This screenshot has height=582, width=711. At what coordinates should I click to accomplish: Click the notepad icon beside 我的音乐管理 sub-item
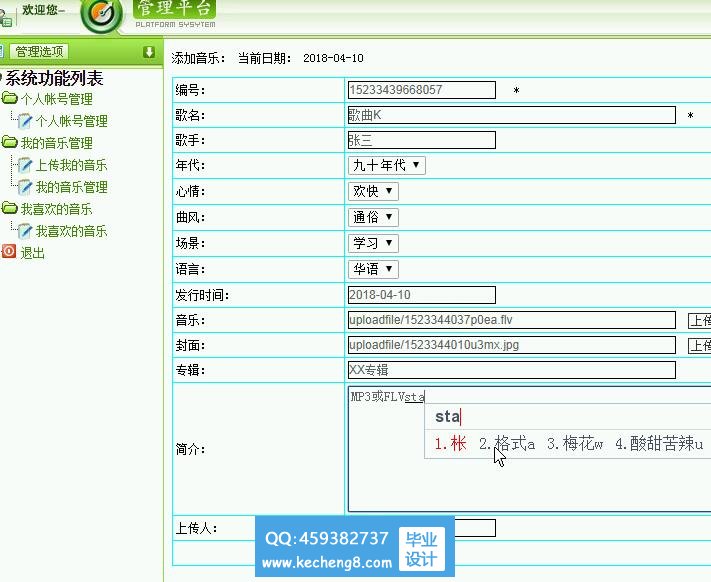[x=24, y=187]
